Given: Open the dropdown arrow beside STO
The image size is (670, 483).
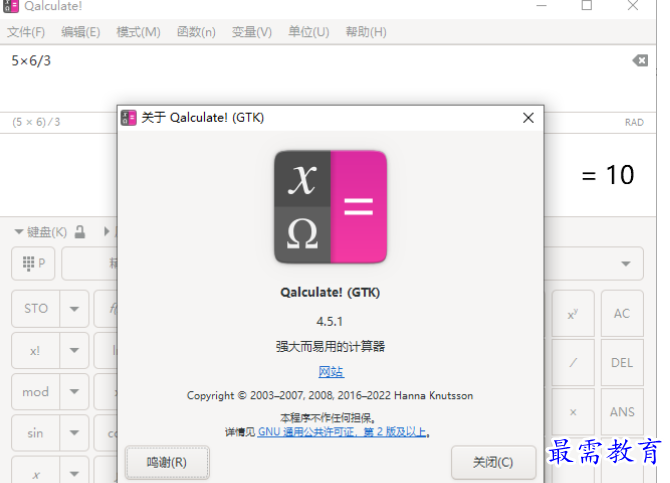Looking at the screenshot, I should (74, 309).
